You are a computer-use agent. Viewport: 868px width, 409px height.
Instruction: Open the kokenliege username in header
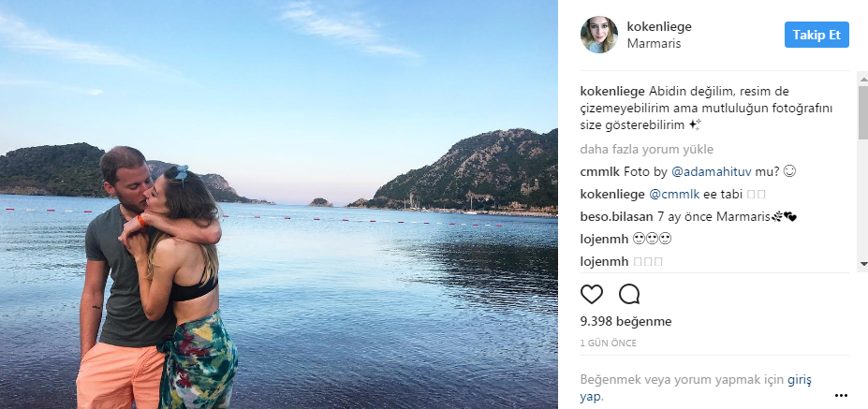[x=659, y=26]
